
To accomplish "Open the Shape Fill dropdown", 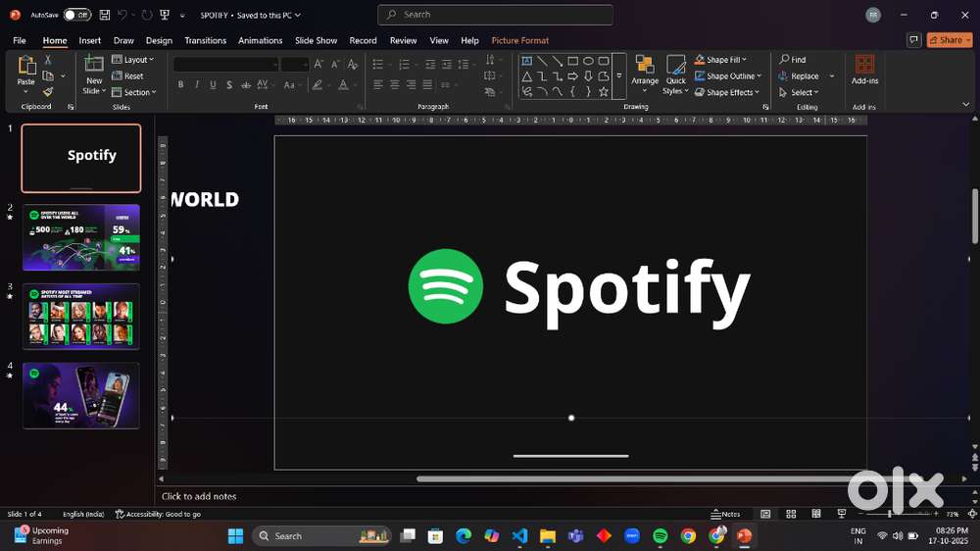I will coord(721,60).
